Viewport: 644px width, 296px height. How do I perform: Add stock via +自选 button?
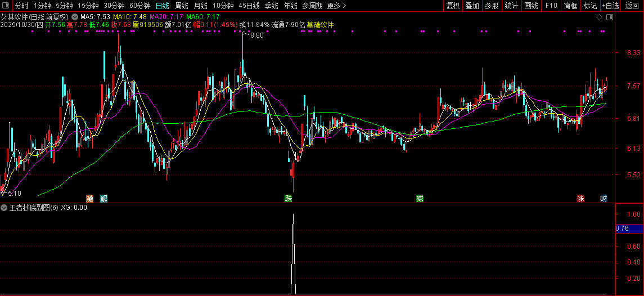(611, 6)
